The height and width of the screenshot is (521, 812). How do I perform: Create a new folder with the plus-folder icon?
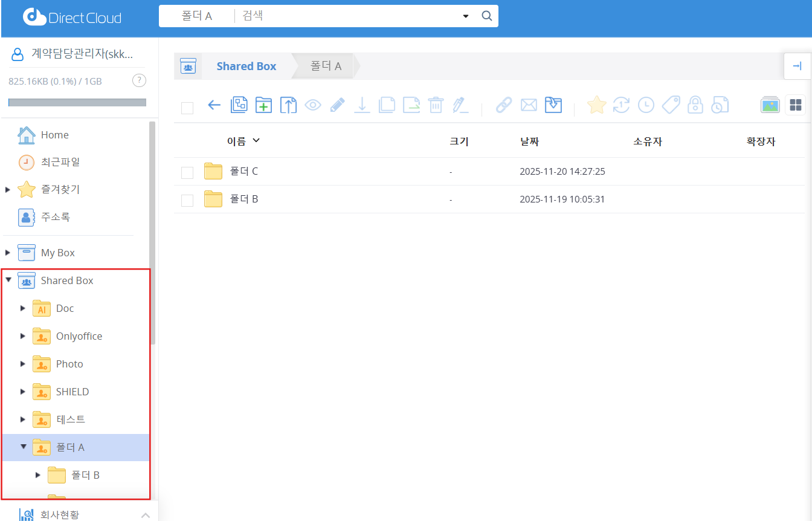coord(263,105)
